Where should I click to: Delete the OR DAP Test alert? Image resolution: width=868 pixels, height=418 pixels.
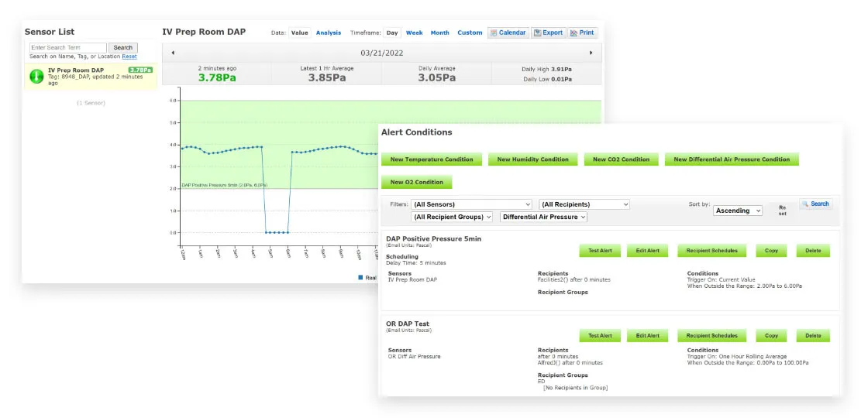coord(813,336)
